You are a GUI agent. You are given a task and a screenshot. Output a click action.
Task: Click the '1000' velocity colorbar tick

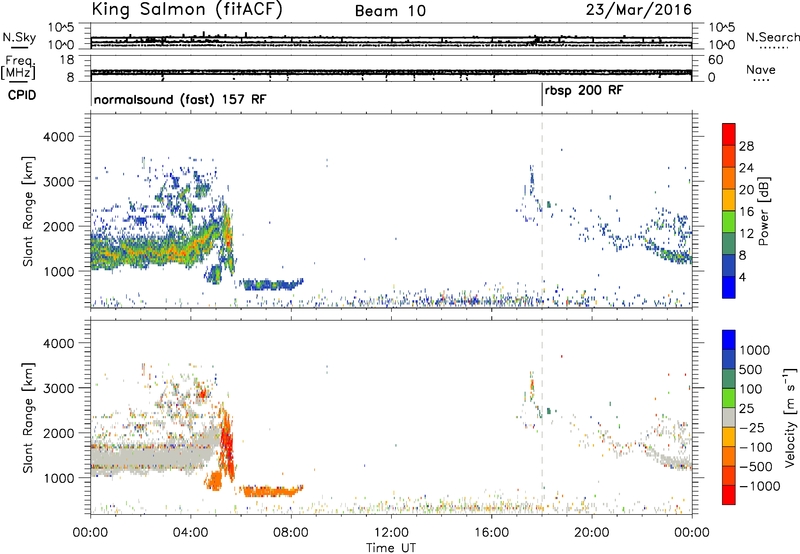755,350
